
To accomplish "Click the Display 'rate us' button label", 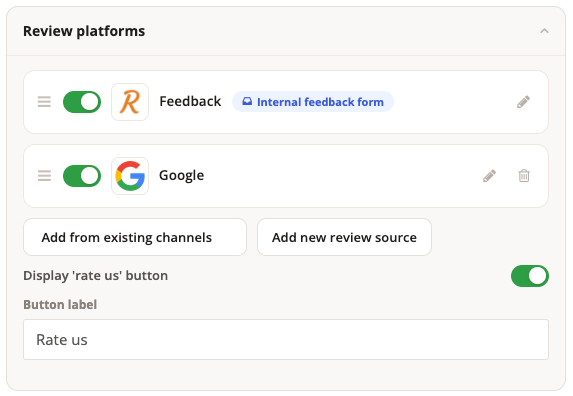I will [95, 275].
